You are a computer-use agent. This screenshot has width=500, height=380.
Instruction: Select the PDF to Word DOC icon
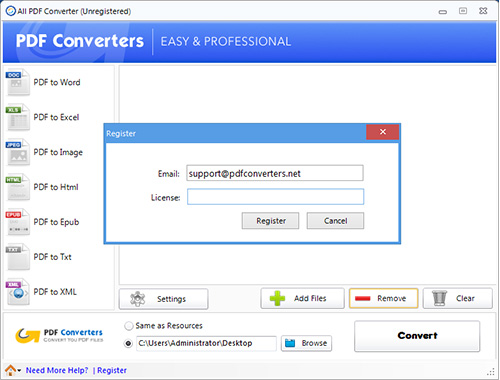pos(18,82)
